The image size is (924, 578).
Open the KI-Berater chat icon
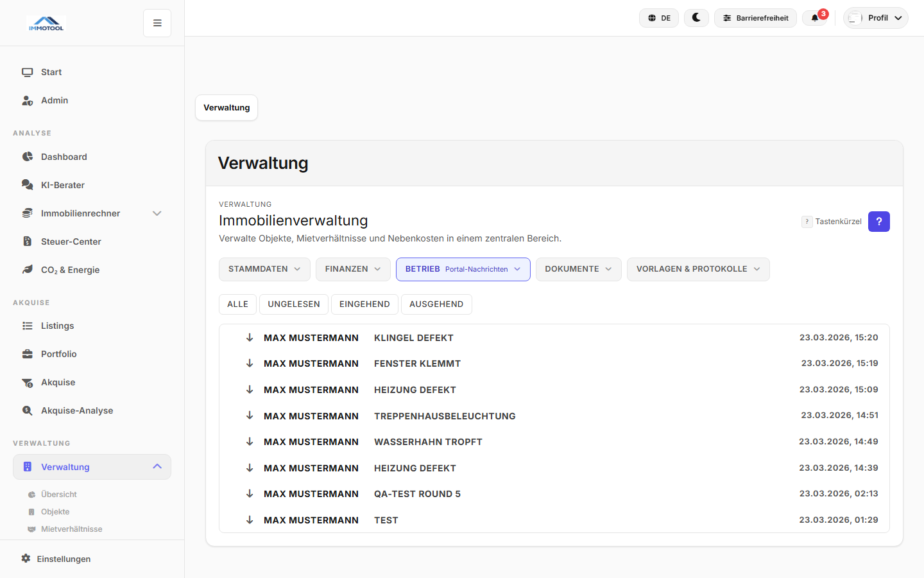click(28, 185)
